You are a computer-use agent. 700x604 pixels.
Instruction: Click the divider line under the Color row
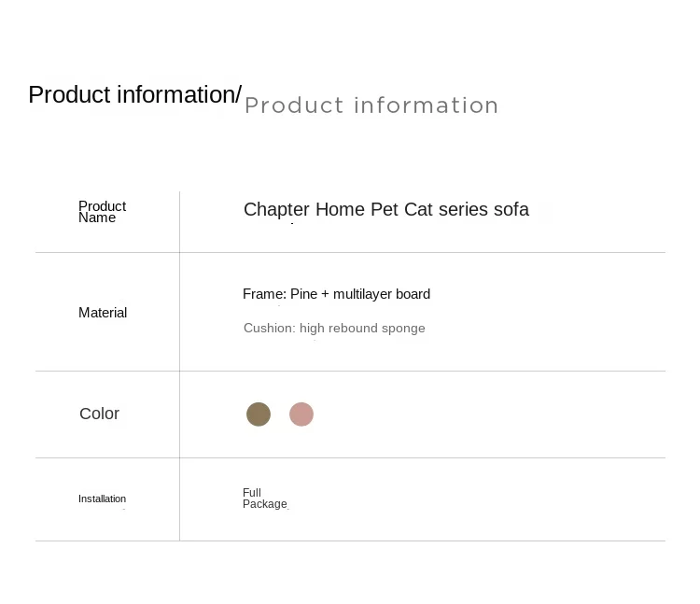[x=420, y=457]
